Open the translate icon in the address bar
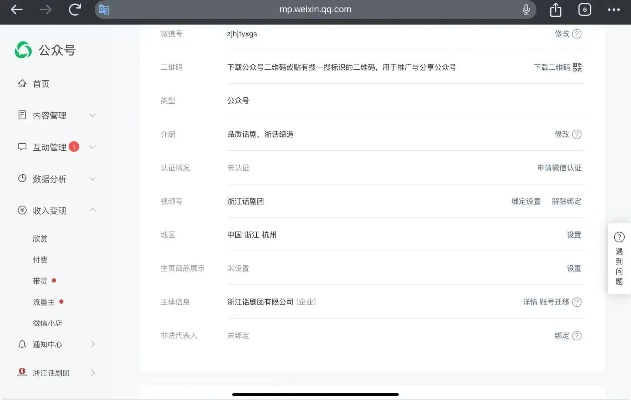This screenshot has height=400, width=631. point(104,9)
